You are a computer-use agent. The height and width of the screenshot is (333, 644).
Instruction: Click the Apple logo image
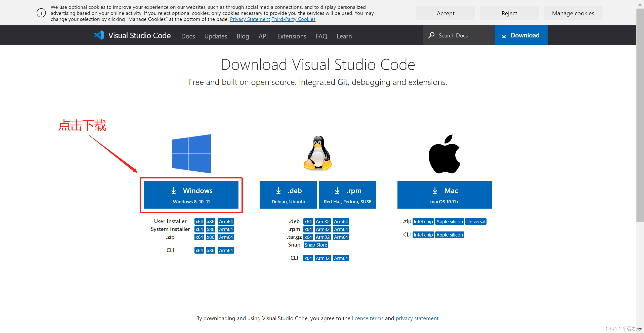click(445, 154)
